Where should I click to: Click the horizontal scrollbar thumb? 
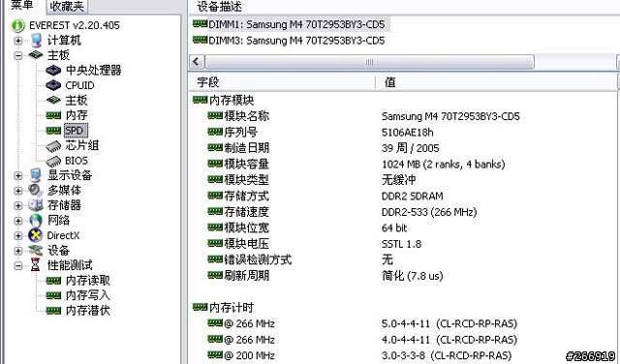pyautogui.click(x=369, y=62)
